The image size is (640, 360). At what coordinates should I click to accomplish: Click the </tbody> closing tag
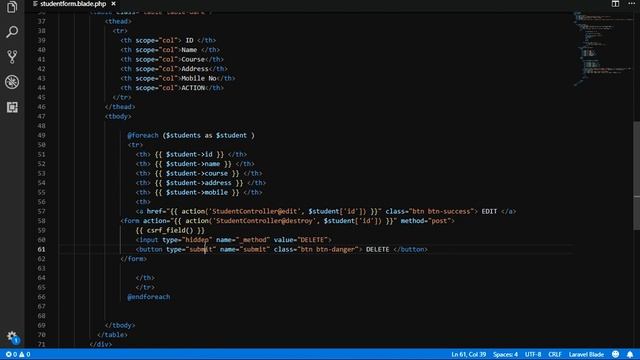[x=120, y=325]
